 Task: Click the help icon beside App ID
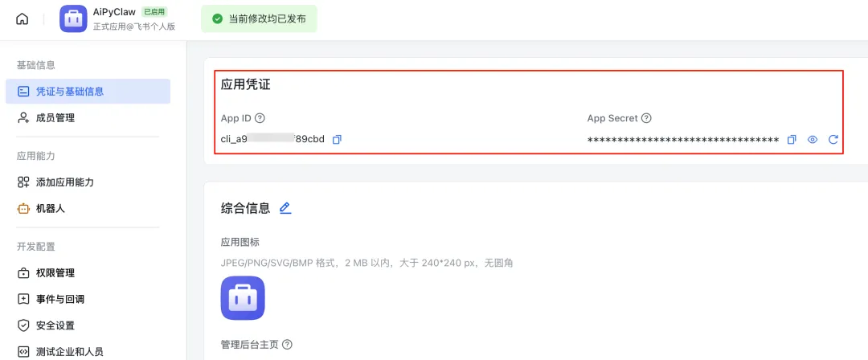tap(260, 118)
